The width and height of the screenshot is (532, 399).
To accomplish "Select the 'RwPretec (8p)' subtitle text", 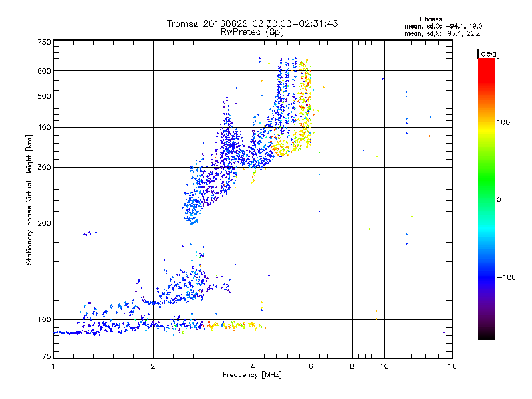I will (x=252, y=32).
